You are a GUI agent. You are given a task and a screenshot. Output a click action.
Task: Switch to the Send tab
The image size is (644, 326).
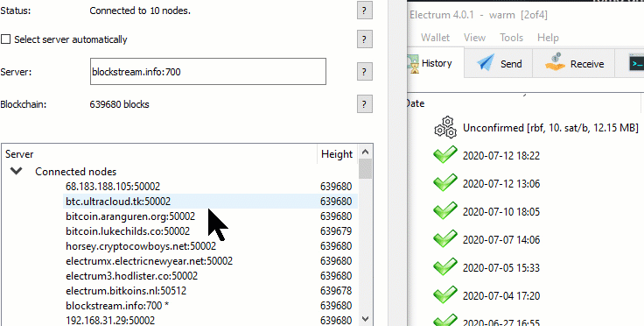point(499,63)
